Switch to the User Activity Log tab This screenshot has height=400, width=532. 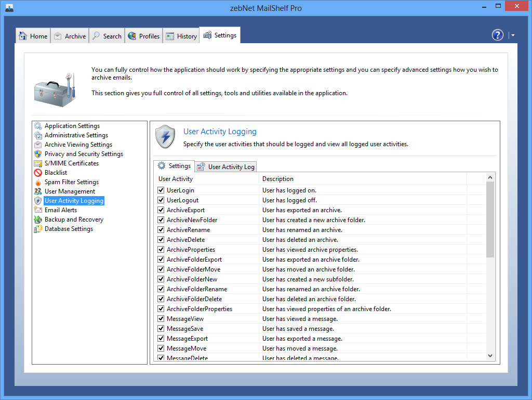click(x=226, y=167)
